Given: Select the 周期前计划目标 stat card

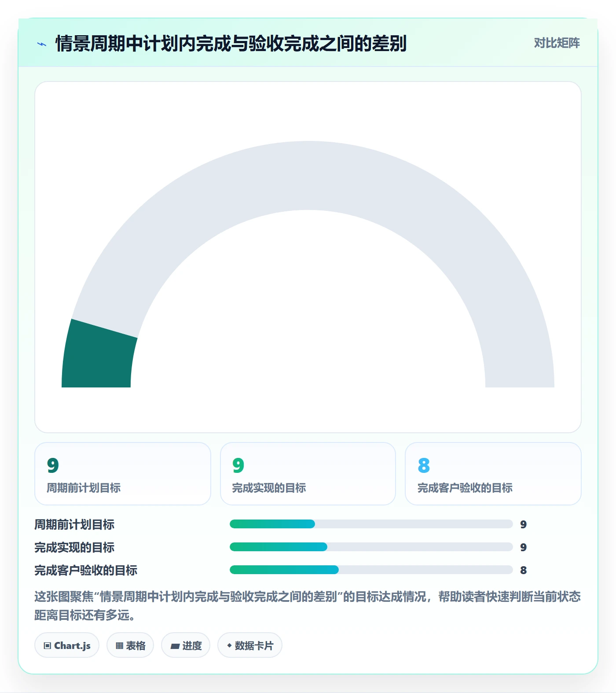Looking at the screenshot, I should 123,474.
